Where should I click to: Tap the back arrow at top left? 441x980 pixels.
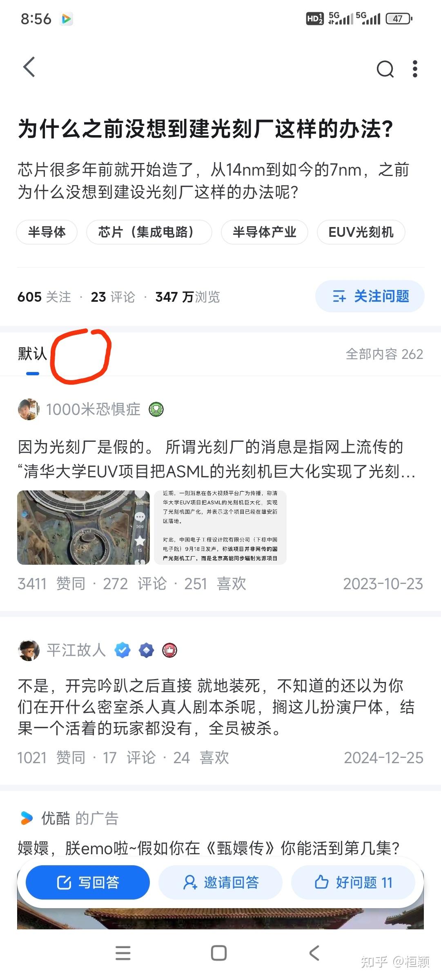click(x=29, y=67)
